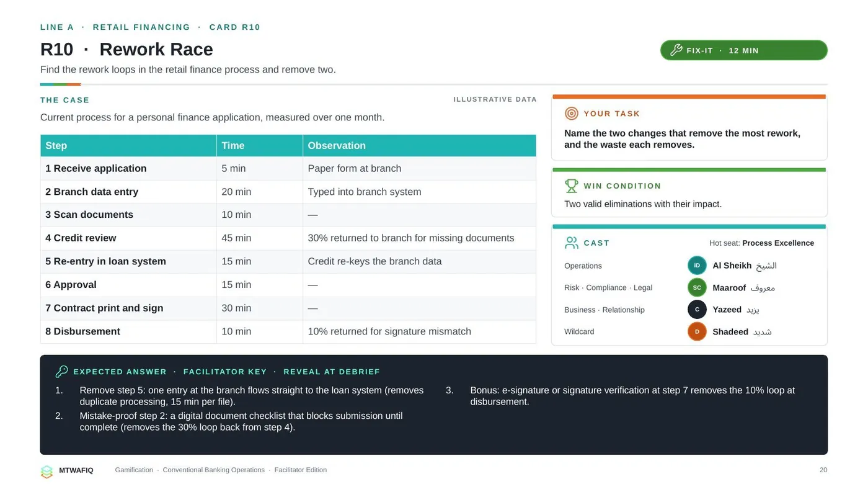Click the key icon beside Expected Answer
The image size is (868, 489).
tap(61, 372)
